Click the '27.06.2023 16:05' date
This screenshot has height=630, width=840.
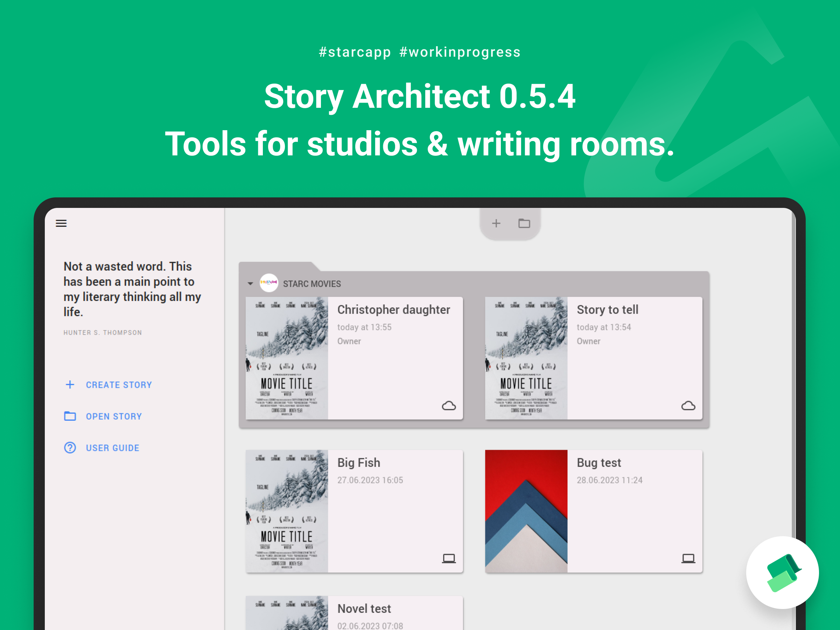point(370,480)
